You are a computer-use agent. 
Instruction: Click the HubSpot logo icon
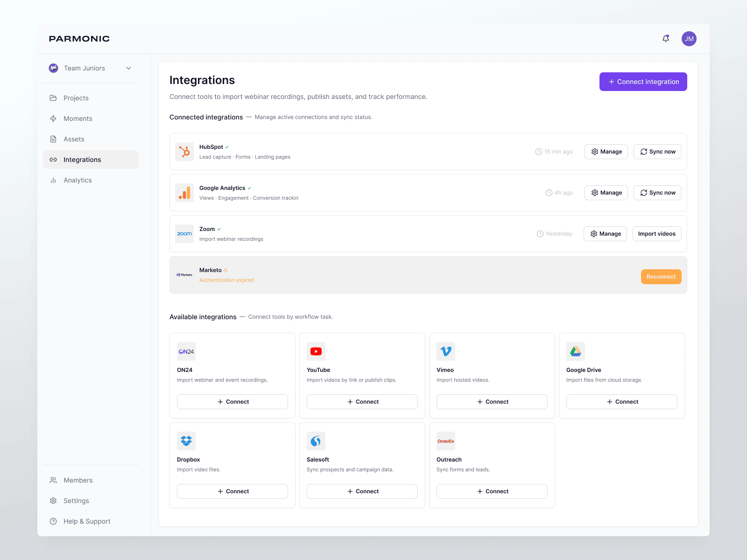(x=184, y=152)
